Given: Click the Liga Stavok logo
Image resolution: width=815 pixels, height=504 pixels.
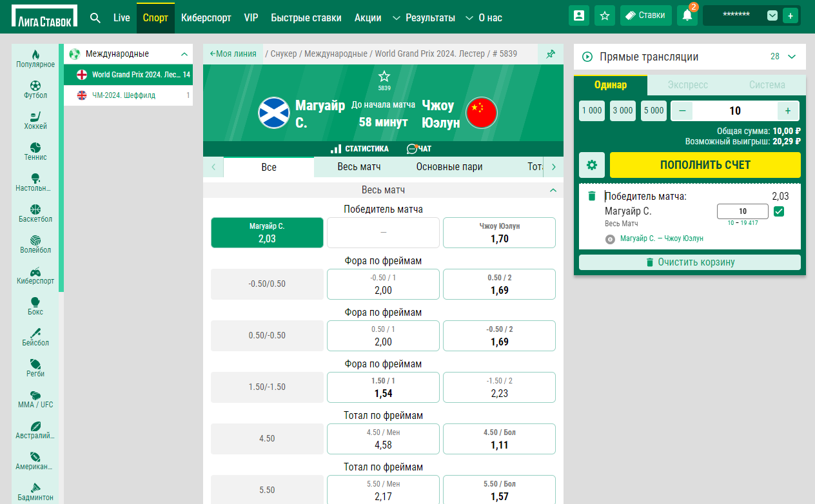Looking at the screenshot, I should (x=44, y=17).
